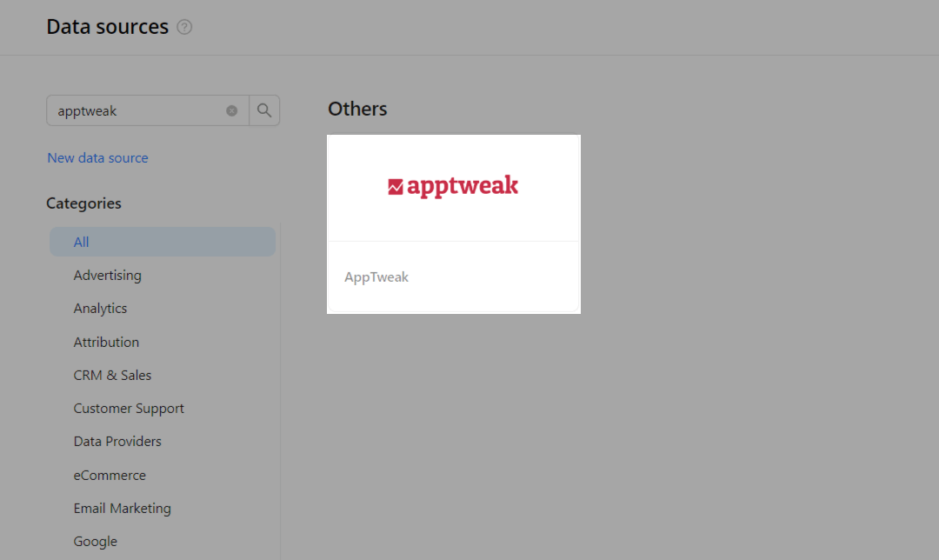Image resolution: width=939 pixels, height=560 pixels.
Task: Filter by the Advertising category
Action: [x=108, y=275]
